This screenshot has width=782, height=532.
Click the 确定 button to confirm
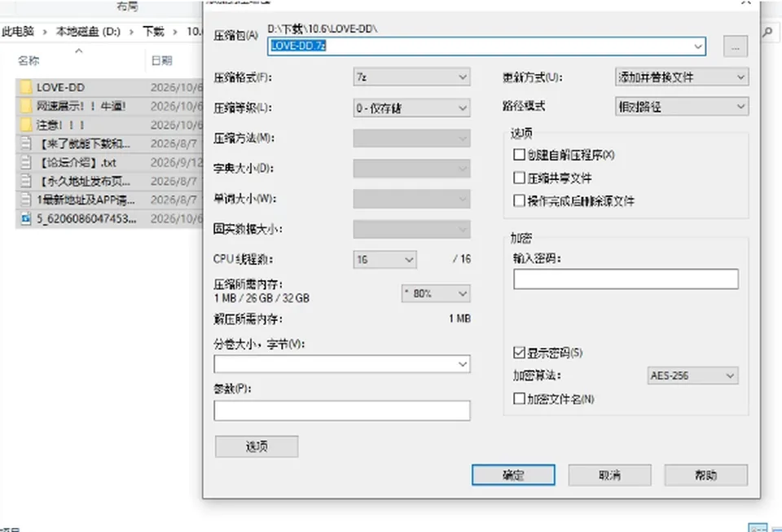[513, 475]
